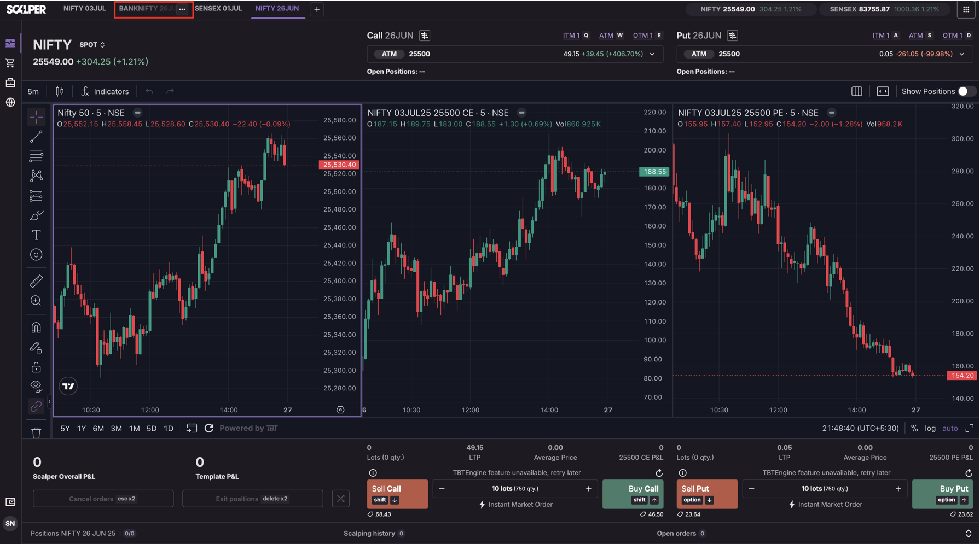Increase the call lots with plus button
This screenshot has width=980, height=544.
(x=588, y=489)
